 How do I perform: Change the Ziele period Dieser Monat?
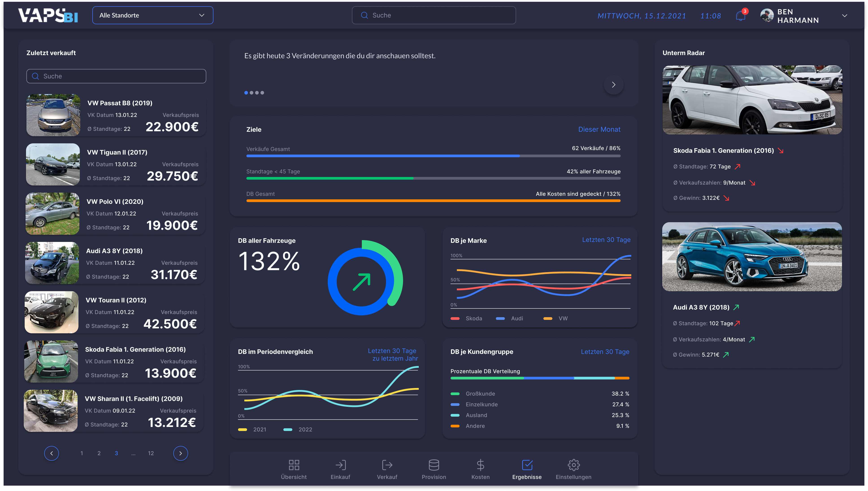[599, 129]
